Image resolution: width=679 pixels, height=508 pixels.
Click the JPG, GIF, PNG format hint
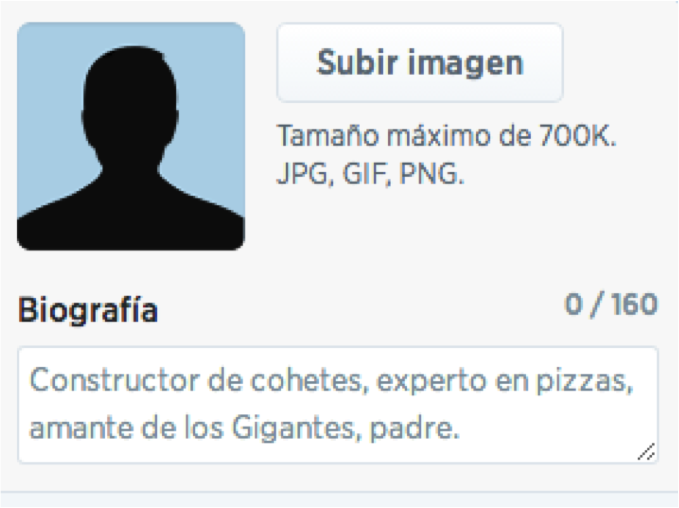coord(370,174)
